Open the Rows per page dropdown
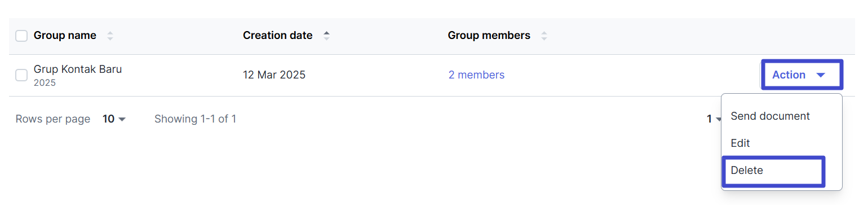This screenshot has height=205, width=868. click(114, 119)
